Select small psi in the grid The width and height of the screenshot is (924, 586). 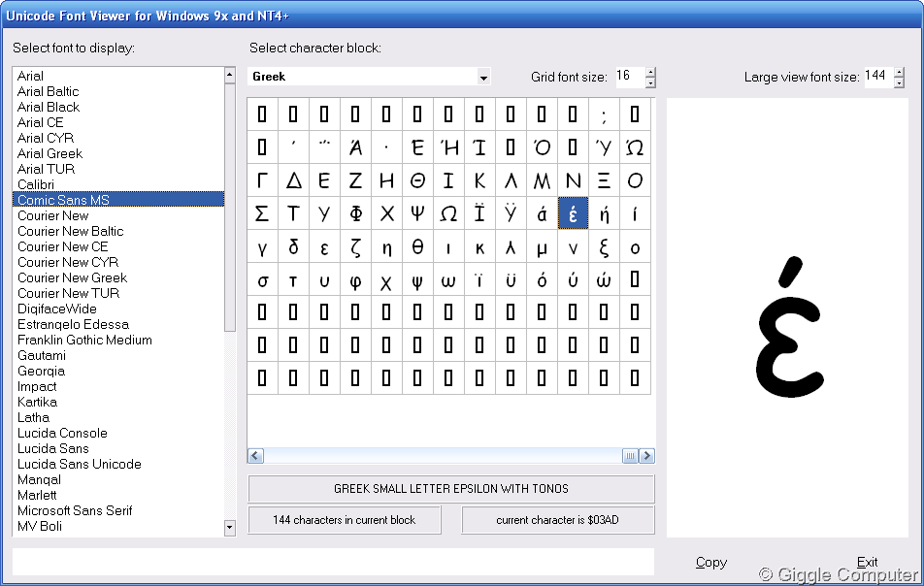coord(417,279)
